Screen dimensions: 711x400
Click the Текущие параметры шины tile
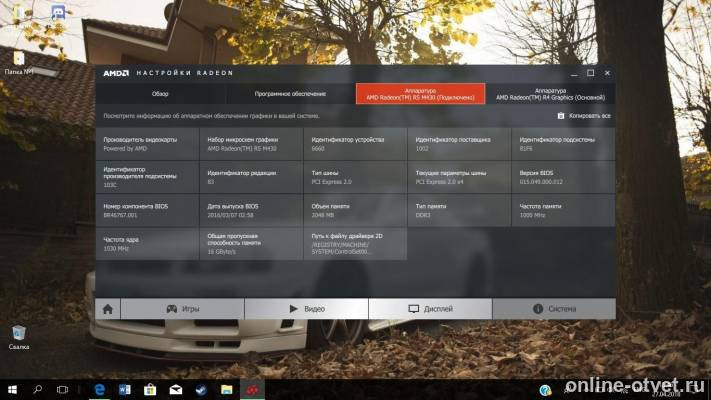[x=459, y=177]
